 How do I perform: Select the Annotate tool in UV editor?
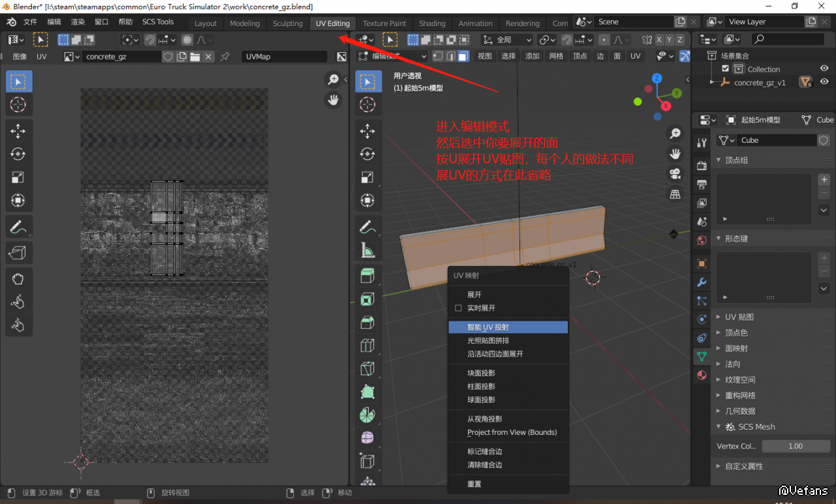click(x=18, y=228)
